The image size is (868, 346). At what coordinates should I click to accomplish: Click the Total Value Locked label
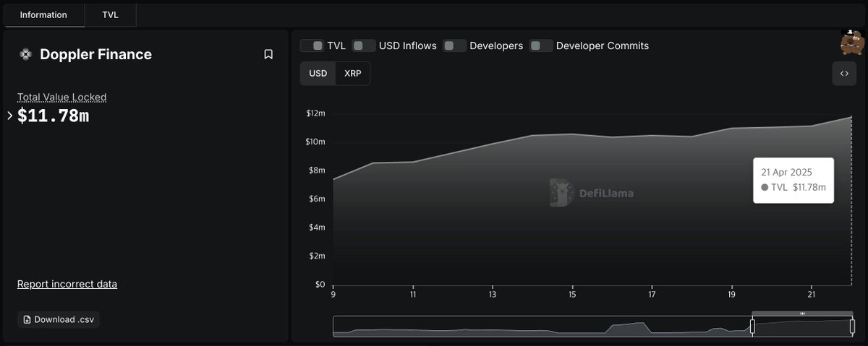pyautogui.click(x=62, y=97)
